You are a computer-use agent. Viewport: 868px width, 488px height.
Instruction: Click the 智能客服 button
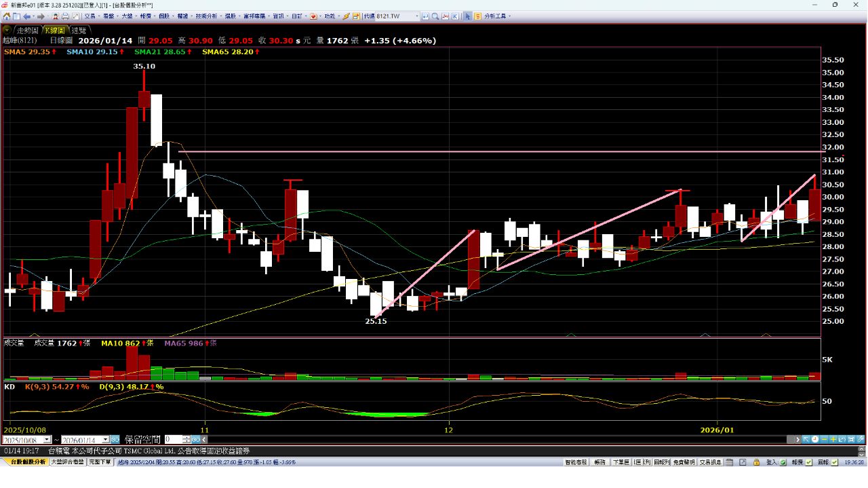(576, 462)
